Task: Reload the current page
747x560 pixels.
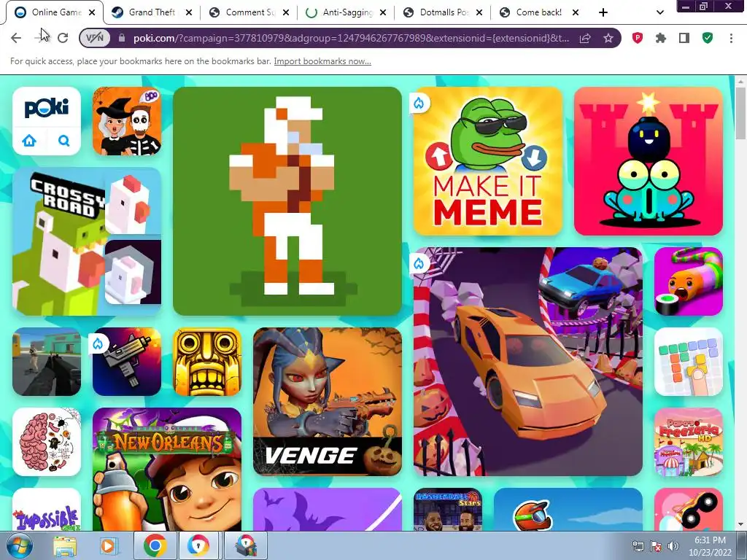Action: [x=63, y=38]
